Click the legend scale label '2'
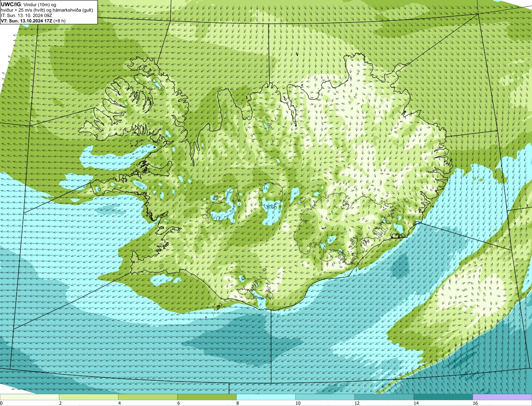The height and width of the screenshot is (406, 532). (x=60, y=403)
